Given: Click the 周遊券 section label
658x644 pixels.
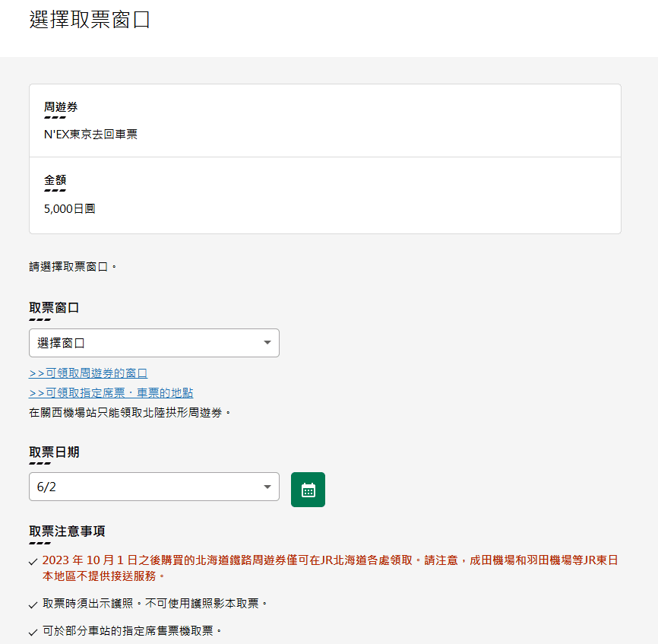Looking at the screenshot, I should click(x=61, y=107).
